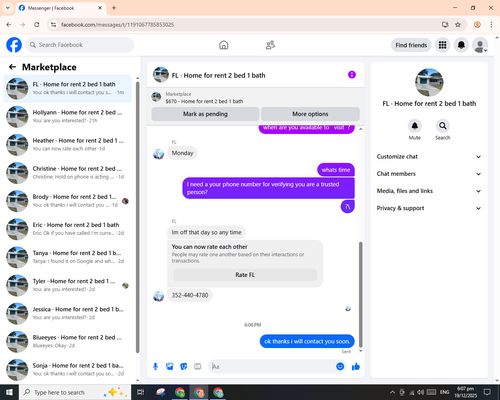The width and height of the screenshot is (500, 400).
Task: Click the chat messages scrollbar
Action: click(360, 295)
